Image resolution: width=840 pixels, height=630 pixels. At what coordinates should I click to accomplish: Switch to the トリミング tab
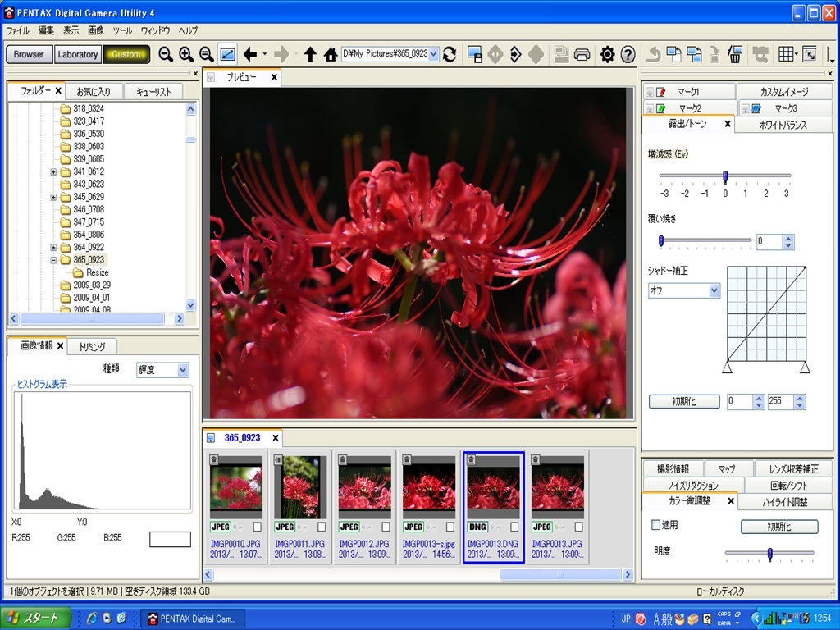(x=92, y=347)
